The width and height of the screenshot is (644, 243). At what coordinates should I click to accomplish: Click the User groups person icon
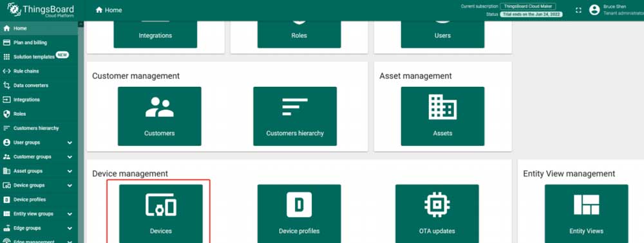(6, 143)
